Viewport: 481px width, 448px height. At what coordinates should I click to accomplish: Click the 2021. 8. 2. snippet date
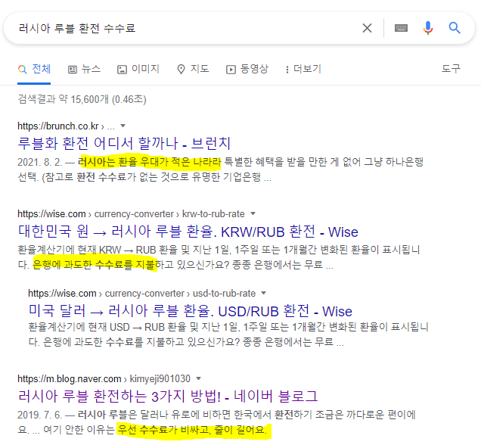pyautogui.click(x=39, y=162)
